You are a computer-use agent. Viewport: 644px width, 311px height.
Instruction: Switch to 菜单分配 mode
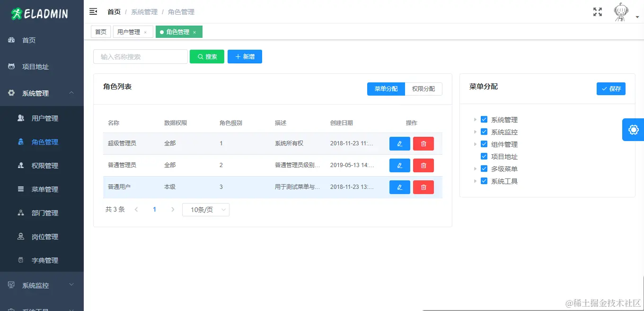[386, 89]
